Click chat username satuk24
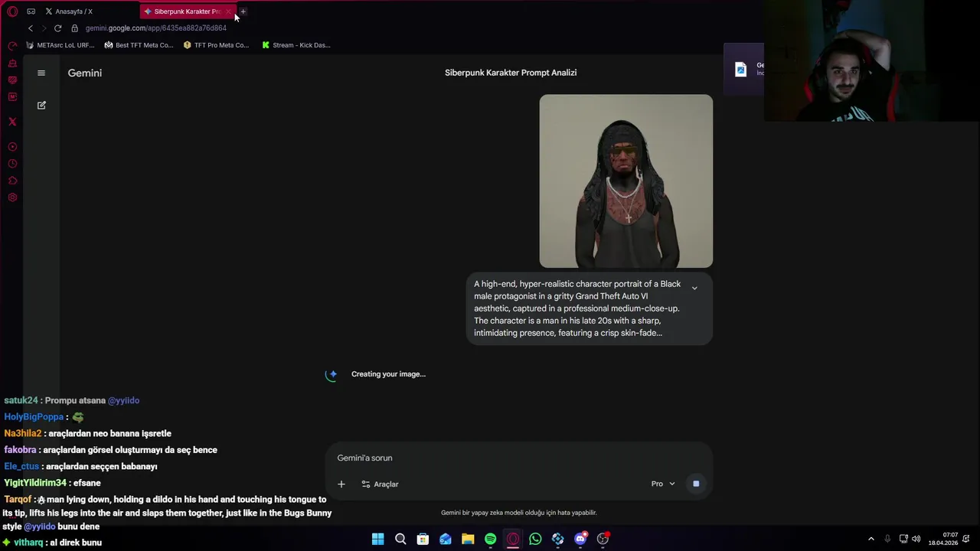This screenshot has height=551, width=980. pyautogui.click(x=21, y=400)
